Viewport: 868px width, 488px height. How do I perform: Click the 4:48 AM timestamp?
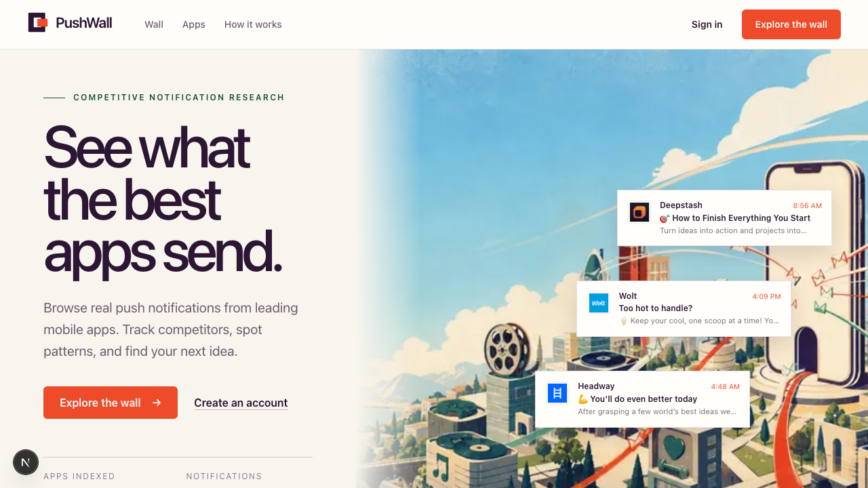click(726, 386)
